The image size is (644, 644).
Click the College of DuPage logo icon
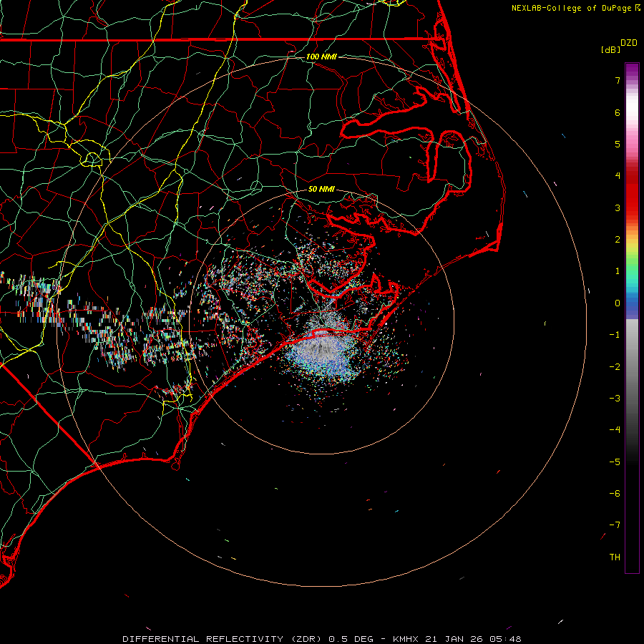(638, 8)
